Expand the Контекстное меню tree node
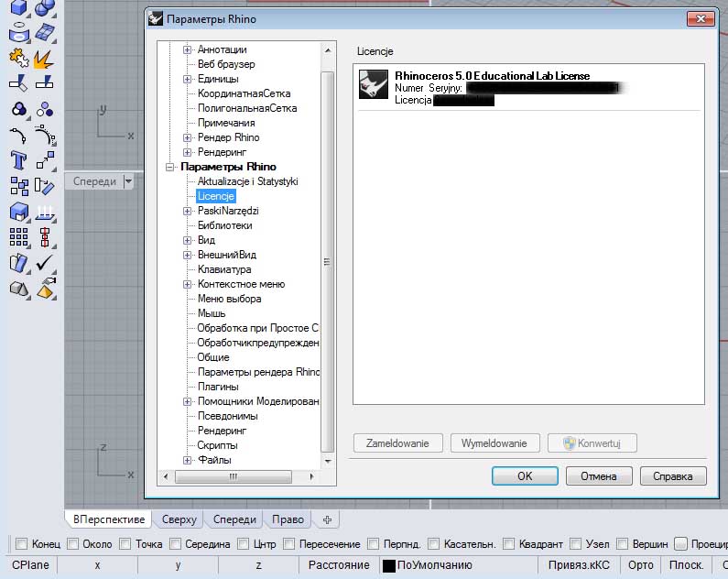Viewport: 728px width, 579px height. (187, 284)
